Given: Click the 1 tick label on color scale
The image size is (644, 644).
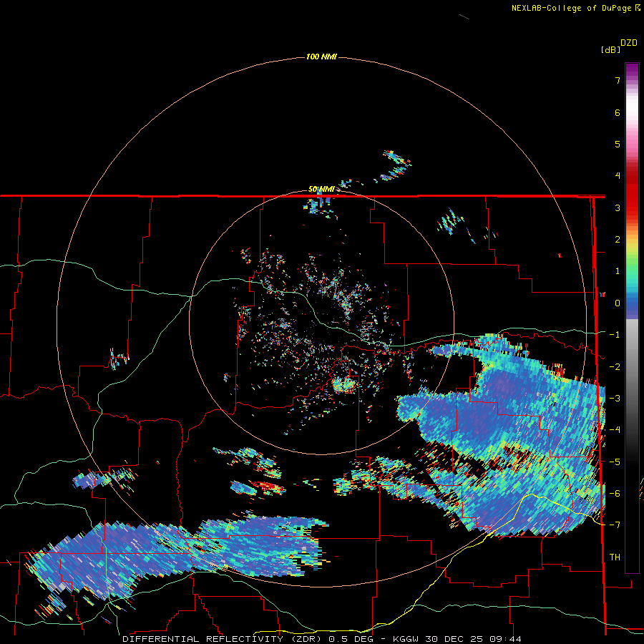Looking at the screenshot, I should [x=618, y=271].
